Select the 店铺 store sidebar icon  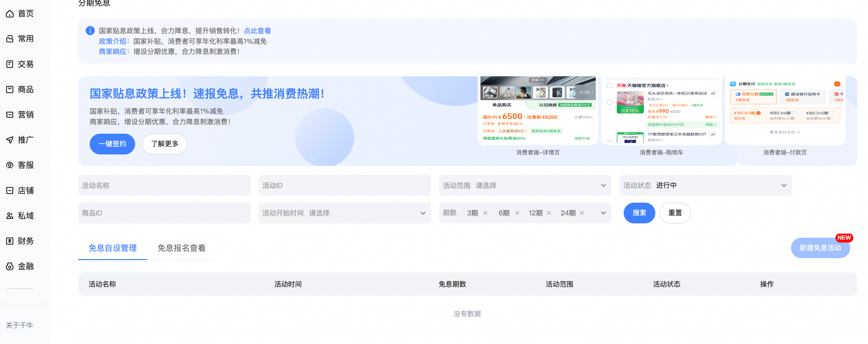[10, 191]
